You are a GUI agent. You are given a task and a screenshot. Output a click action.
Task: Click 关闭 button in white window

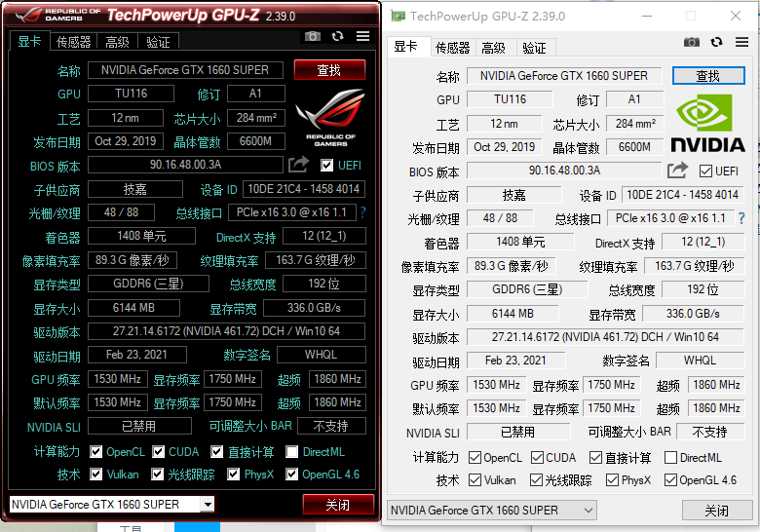[717, 511]
